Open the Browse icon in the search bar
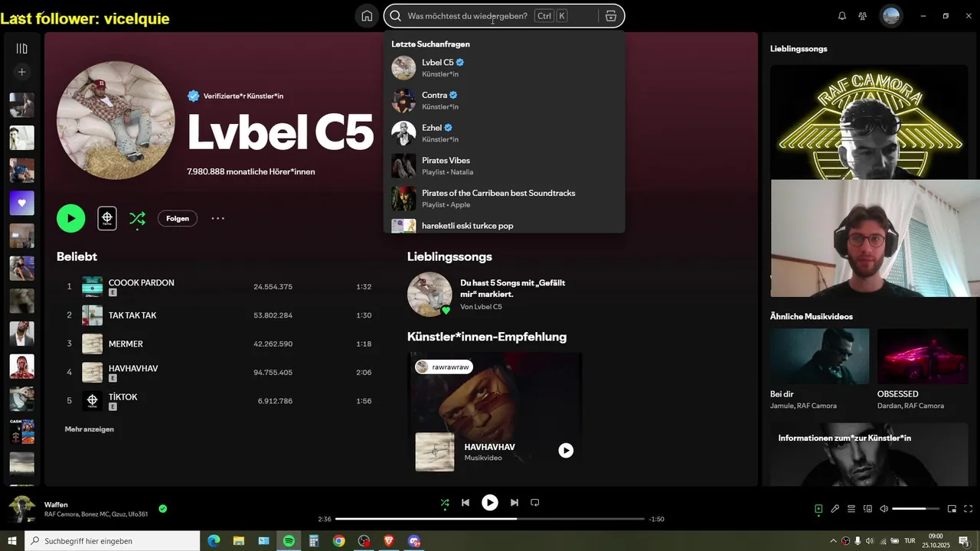The height and width of the screenshot is (551, 980). [x=610, y=16]
